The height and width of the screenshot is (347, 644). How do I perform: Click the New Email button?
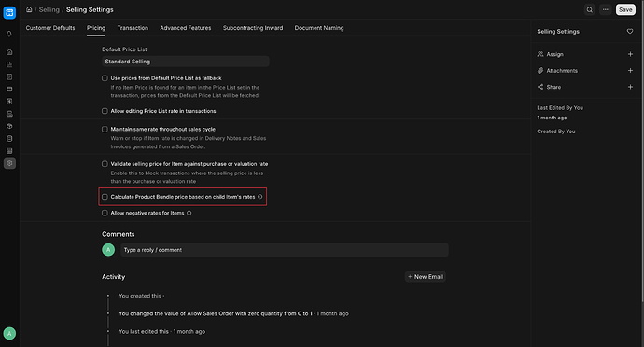pyautogui.click(x=425, y=277)
